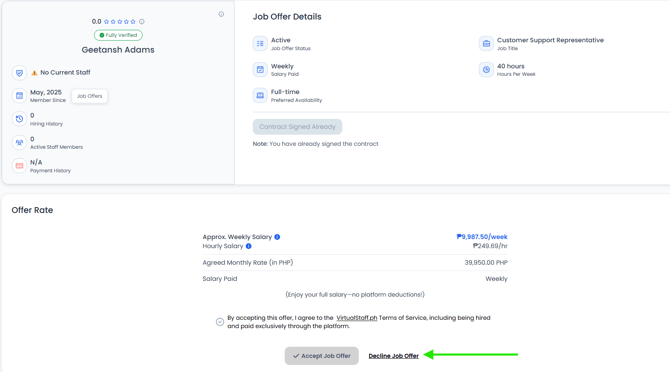The width and height of the screenshot is (670, 372).
Task: Click the Hiring History clock icon
Action: click(x=19, y=119)
